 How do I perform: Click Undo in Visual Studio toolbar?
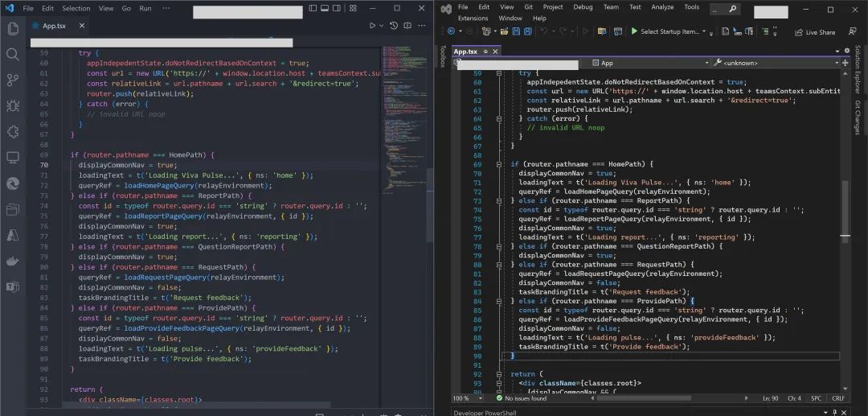(x=544, y=31)
